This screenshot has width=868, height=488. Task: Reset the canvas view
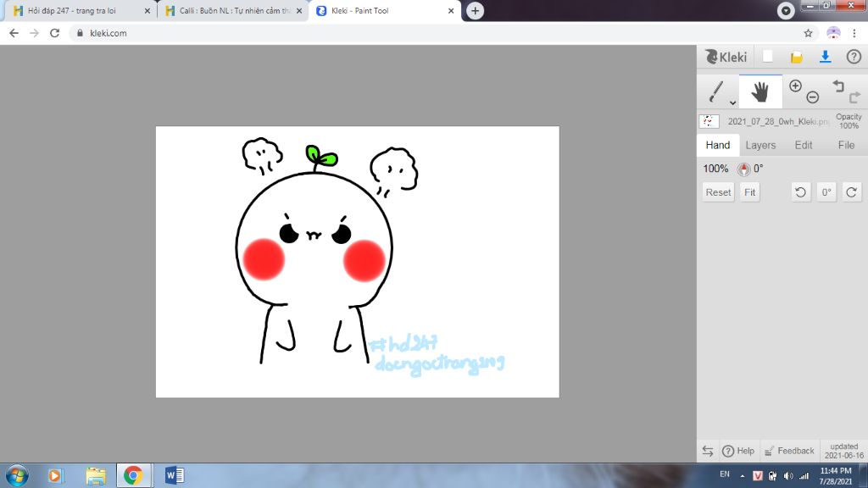718,192
